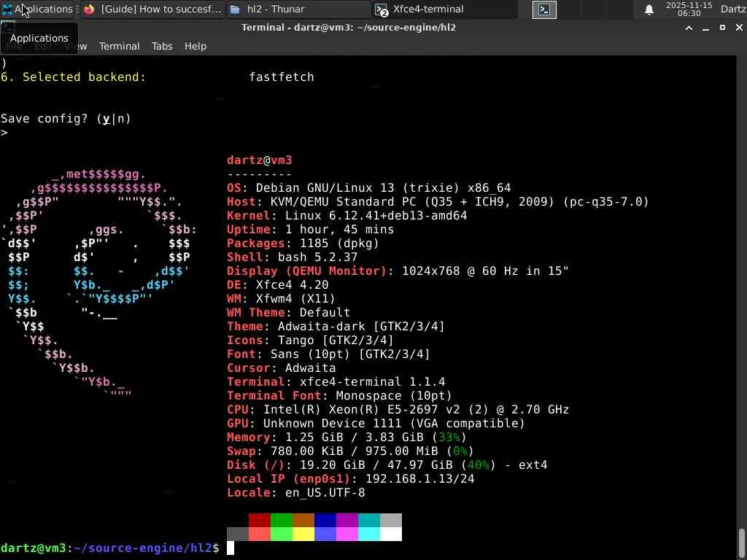747x560 pixels.
Task: Click the Shell line 'bash 5.2.37'
Action: pyautogui.click(x=292, y=257)
